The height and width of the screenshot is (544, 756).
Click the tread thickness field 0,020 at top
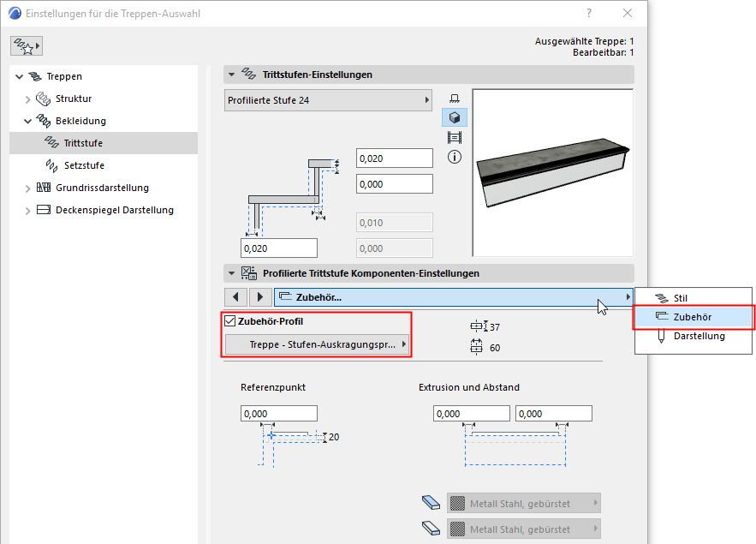(x=395, y=158)
